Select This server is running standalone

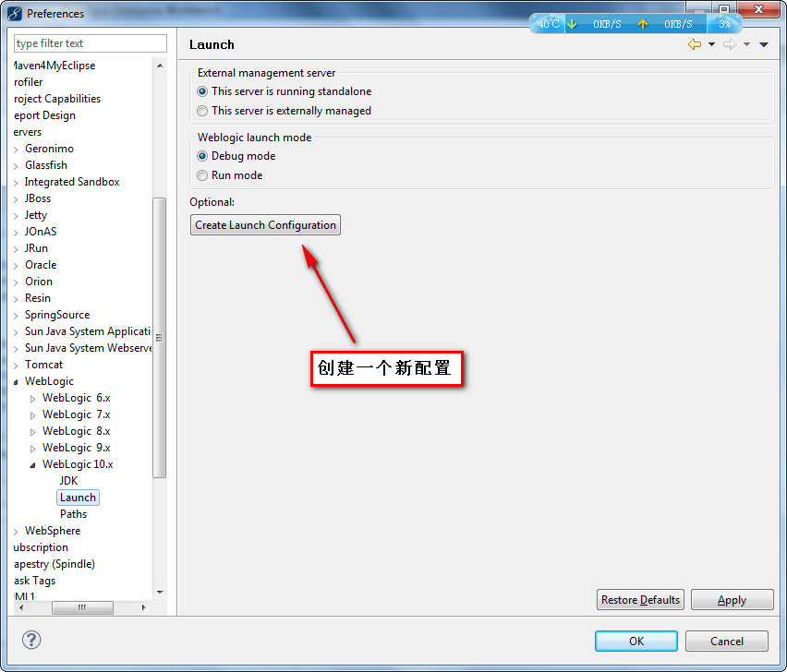pos(285,91)
